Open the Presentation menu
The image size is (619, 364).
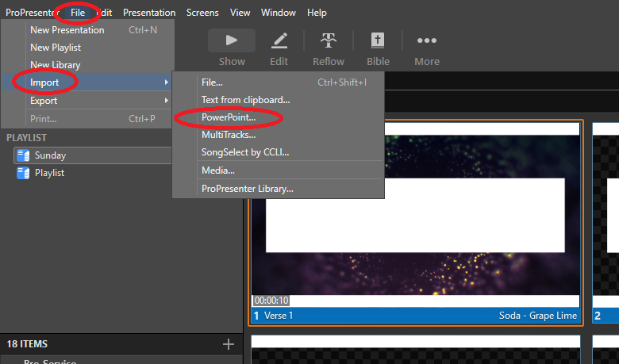149,13
